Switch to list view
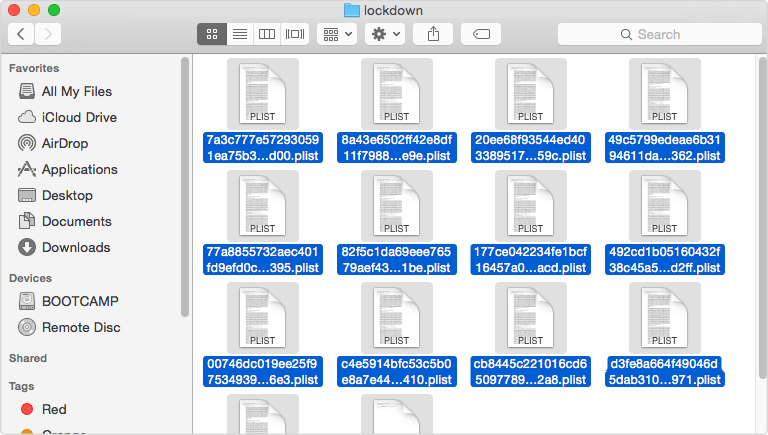This screenshot has width=768, height=435. coord(240,34)
